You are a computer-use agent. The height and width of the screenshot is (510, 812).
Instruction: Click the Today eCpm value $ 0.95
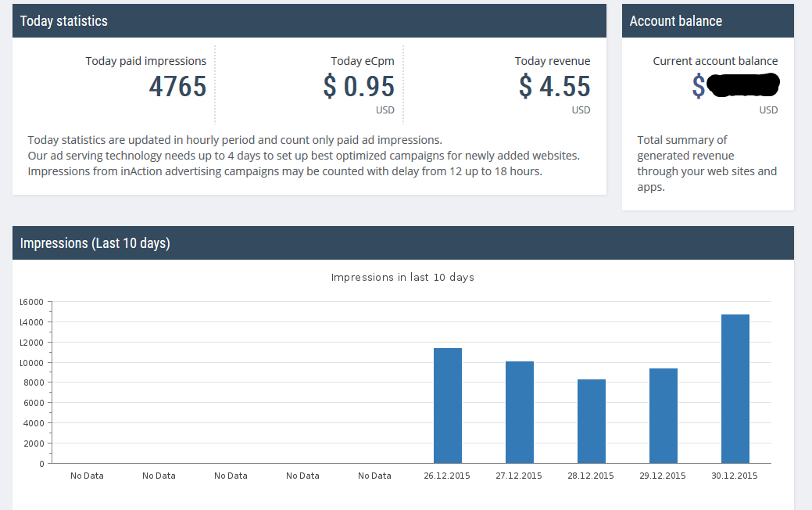pos(359,86)
